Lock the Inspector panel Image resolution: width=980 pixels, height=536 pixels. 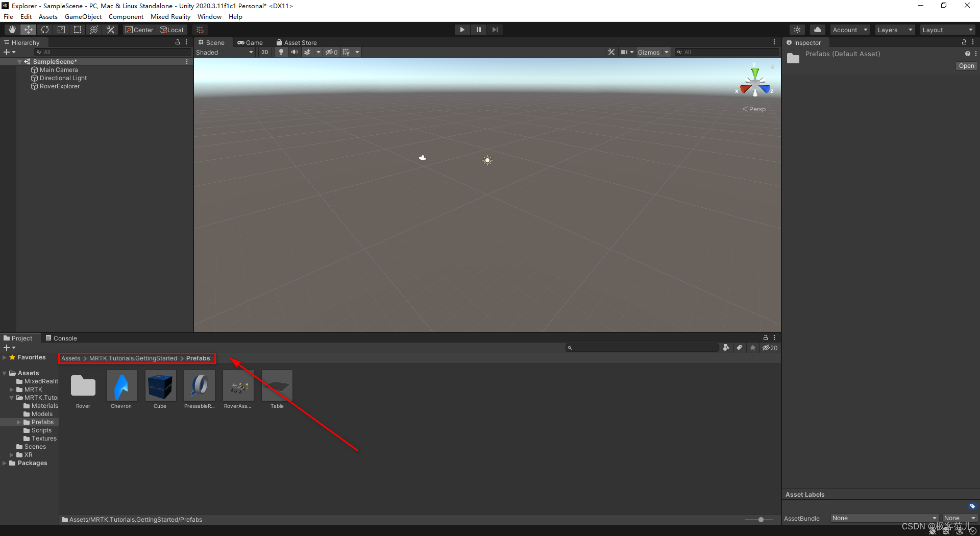click(x=964, y=42)
